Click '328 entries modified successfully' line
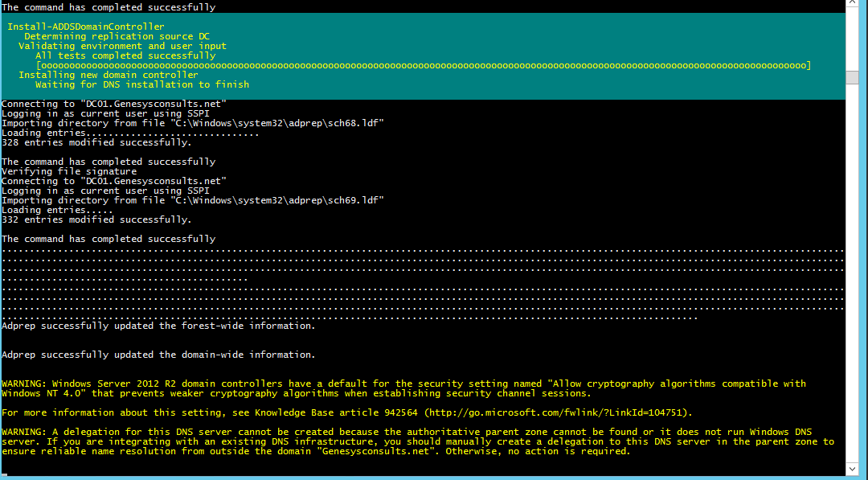This screenshot has width=868, height=480. point(96,142)
